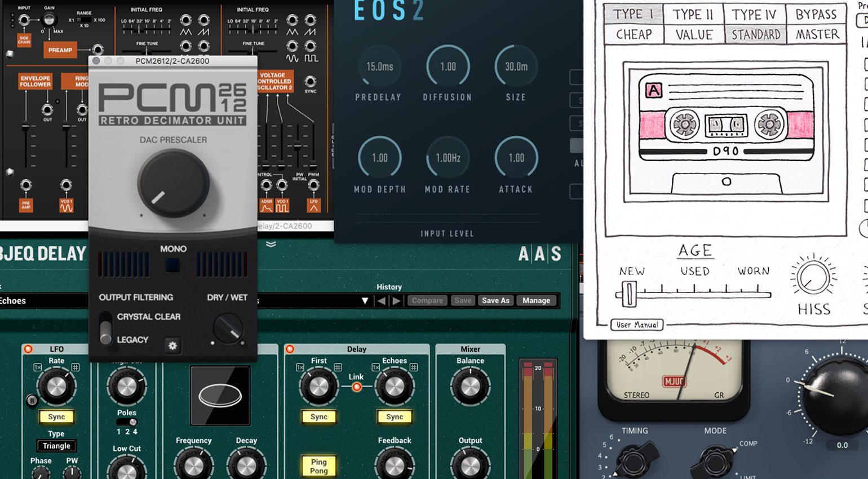
Task: Toggle the MONO button on PCM2612
Action: pyautogui.click(x=172, y=265)
